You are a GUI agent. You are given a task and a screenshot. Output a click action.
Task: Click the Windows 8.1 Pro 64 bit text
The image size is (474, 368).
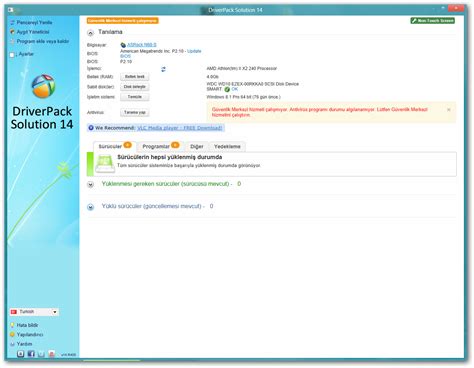click(244, 97)
